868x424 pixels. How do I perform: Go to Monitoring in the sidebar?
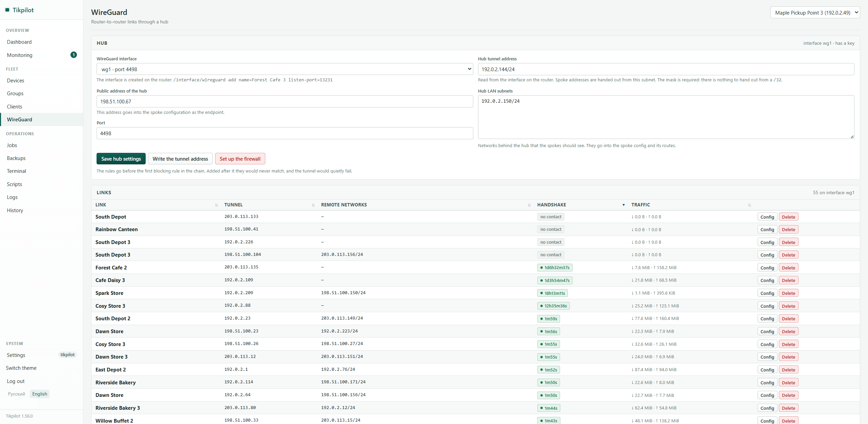pyautogui.click(x=41, y=55)
